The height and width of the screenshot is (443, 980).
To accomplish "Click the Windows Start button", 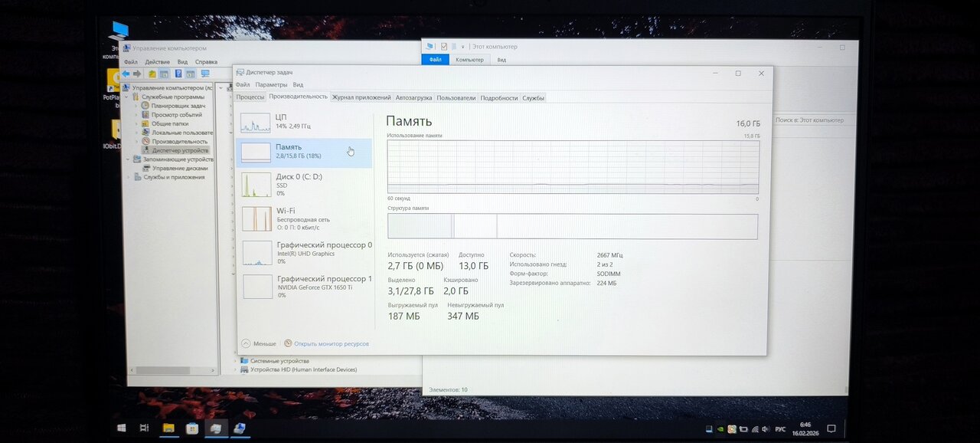I will [x=121, y=428].
